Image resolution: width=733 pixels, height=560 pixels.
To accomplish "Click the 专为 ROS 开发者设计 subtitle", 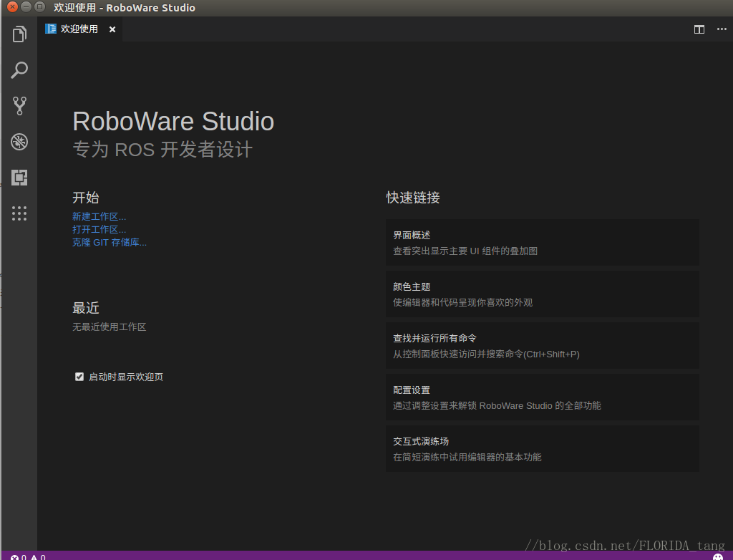I will point(162,150).
